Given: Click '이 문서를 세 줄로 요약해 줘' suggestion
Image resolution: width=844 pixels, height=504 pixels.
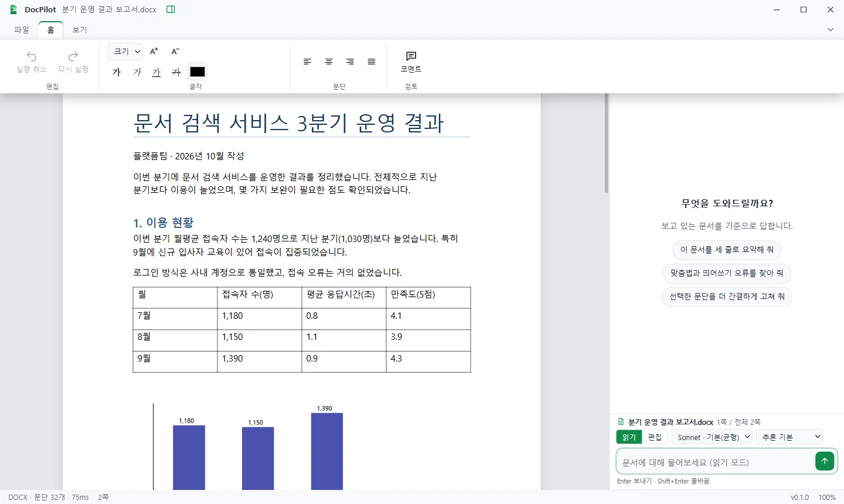Looking at the screenshot, I should [727, 250].
